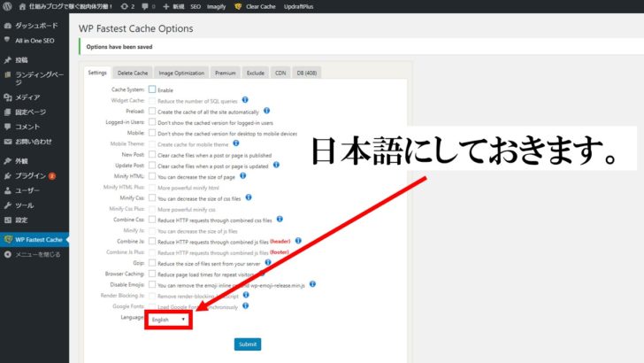
Task: Open All in One SEO shield icon
Action: [x=7, y=41]
